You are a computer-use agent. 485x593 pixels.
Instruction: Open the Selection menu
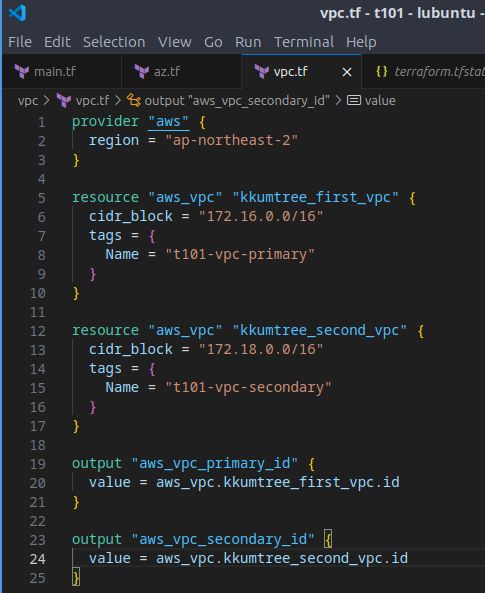click(x=114, y=42)
